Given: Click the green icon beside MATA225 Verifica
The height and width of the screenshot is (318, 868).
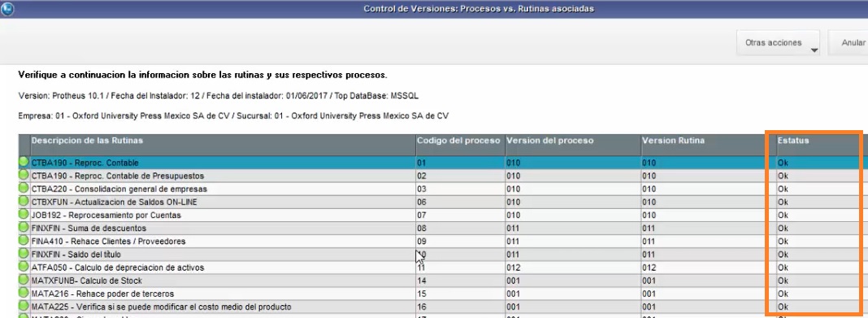Looking at the screenshot, I should click(x=24, y=306).
